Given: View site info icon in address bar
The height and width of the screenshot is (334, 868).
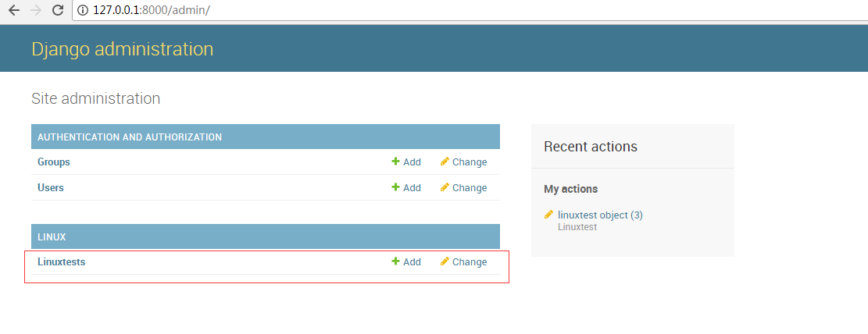Looking at the screenshot, I should click(x=83, y=10).
